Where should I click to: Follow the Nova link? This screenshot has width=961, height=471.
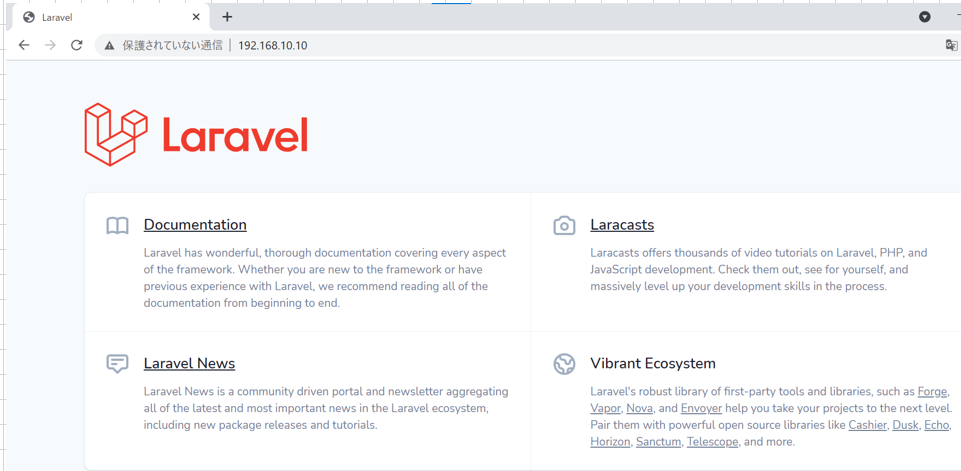coord(640,408)
